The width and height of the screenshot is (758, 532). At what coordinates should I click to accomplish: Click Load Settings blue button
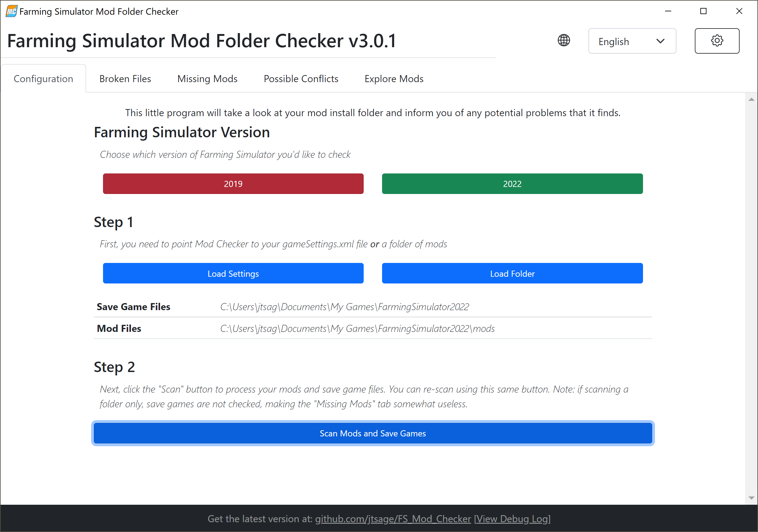click(233, 273)
